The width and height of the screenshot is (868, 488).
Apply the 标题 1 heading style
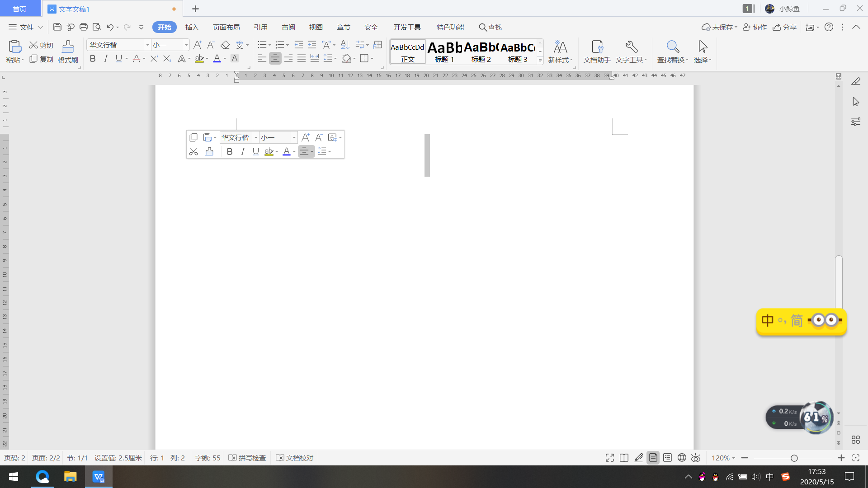(445, 52)
